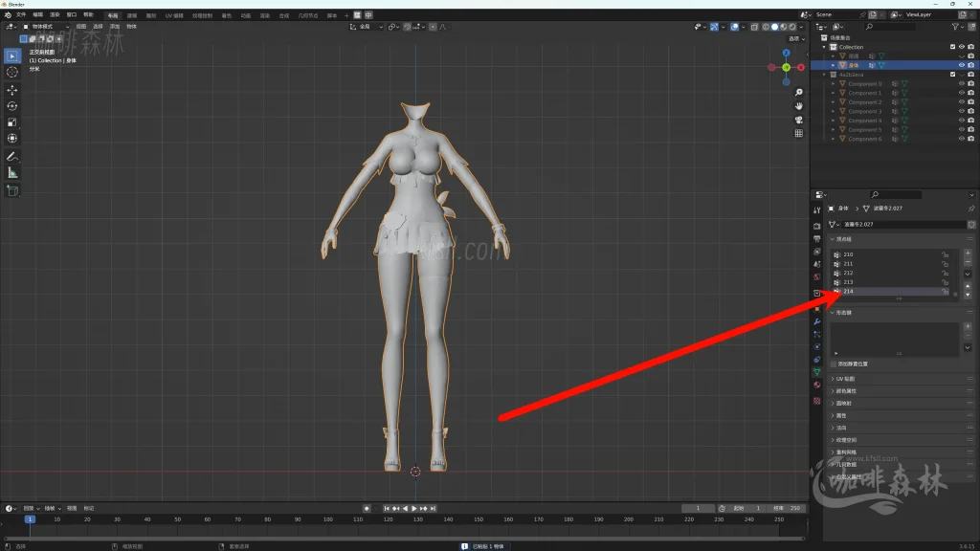Open the transform orientation dropdown
980x551 pixels.
367,27
